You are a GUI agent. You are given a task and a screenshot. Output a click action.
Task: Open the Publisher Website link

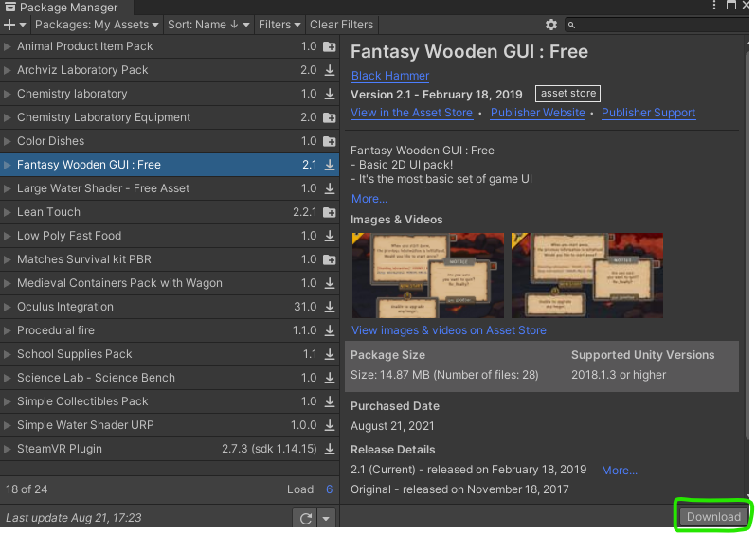(x=537, y=113)
